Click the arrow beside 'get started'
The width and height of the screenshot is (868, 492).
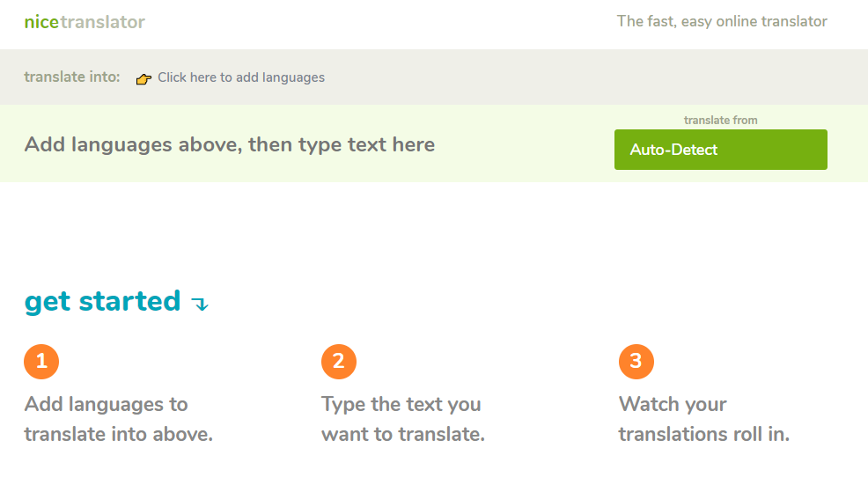coord(201,305)
